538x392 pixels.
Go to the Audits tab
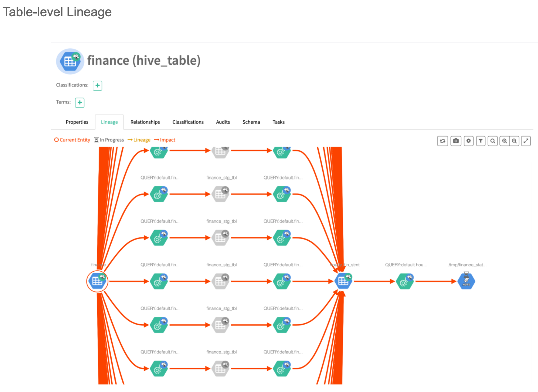pyautogui.click(x=223, y=122)
